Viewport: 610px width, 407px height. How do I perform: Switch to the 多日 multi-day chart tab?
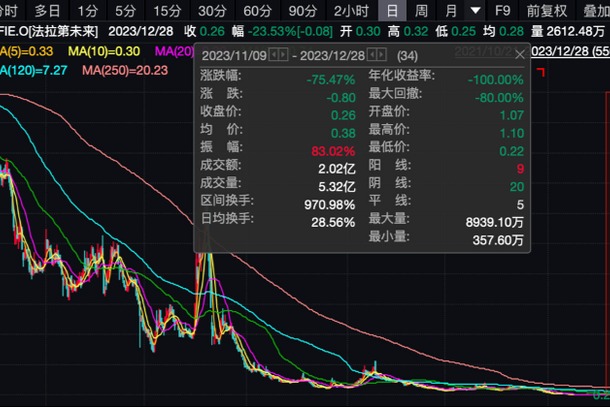click(x=47, y=11)
